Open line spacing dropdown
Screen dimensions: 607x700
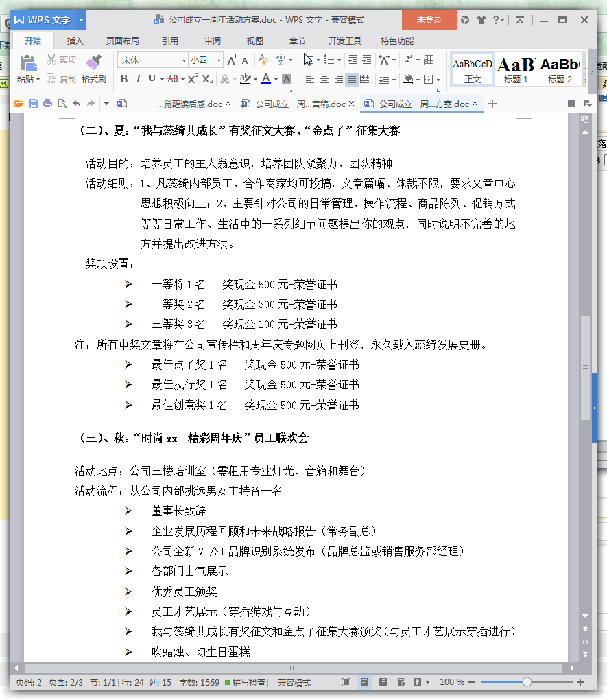point(394,80)
